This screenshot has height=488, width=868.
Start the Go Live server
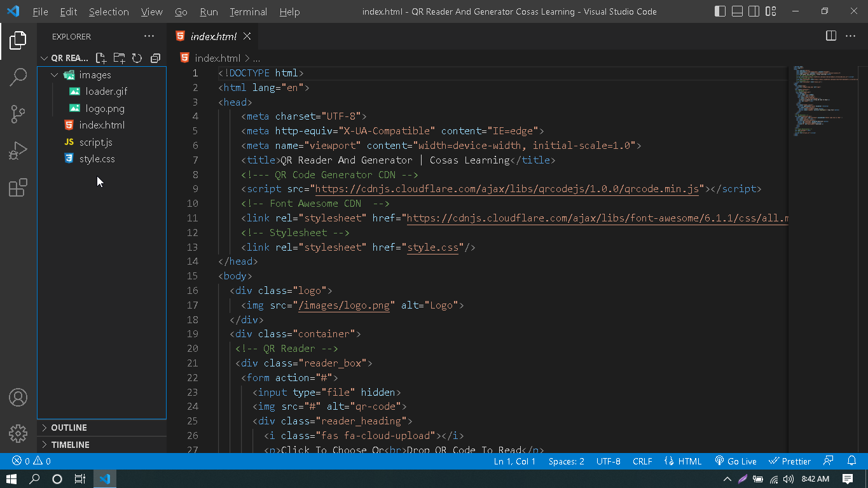[x=736, y=461]
